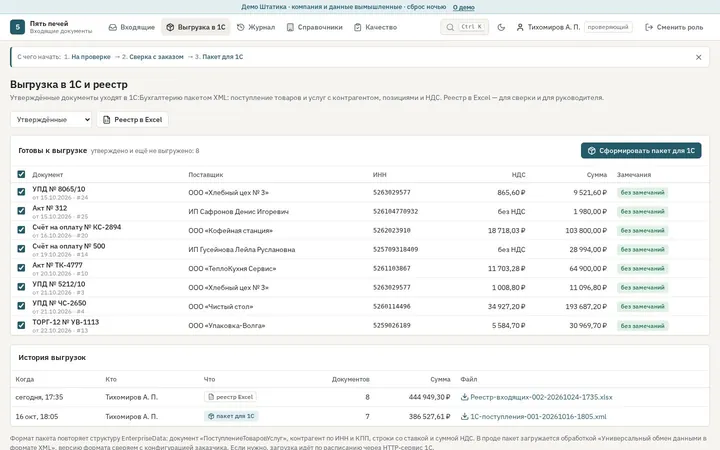Export Реестр в Excel
Viewport: 720px width, 450px height.
point(132,120)
